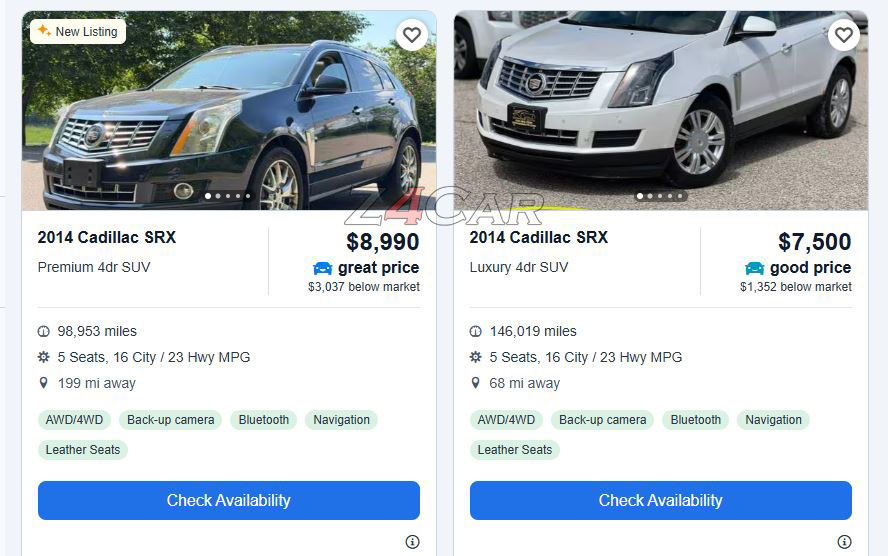
Task: Open the black Cadillac SRX photo
Action: (229, 110)
